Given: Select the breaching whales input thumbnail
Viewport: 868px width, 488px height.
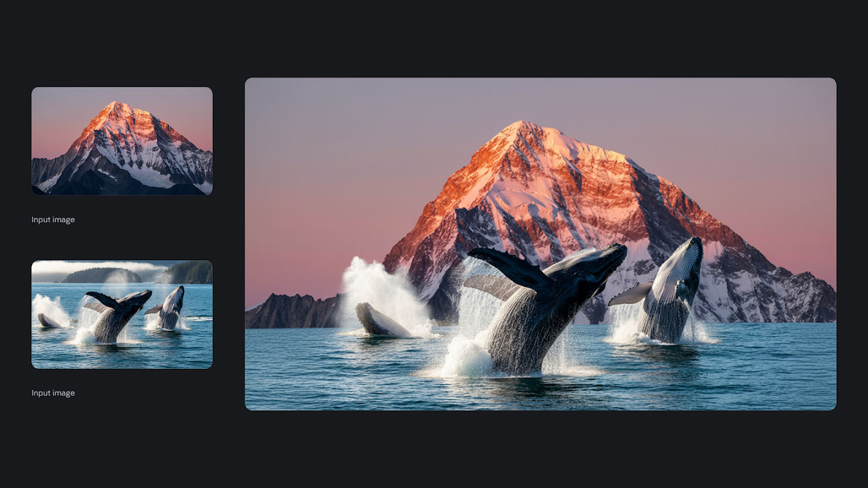Looking at the screenshot, I should (122, 314).
